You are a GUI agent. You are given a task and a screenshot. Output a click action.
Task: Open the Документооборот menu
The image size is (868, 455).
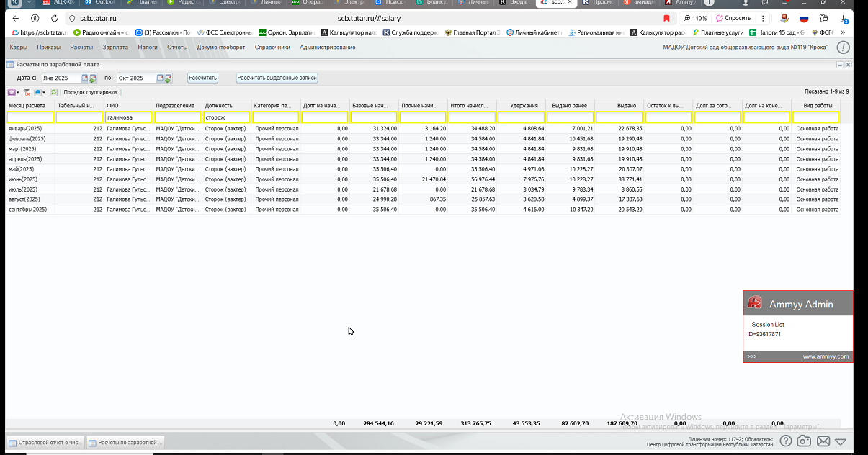[221, 48]
